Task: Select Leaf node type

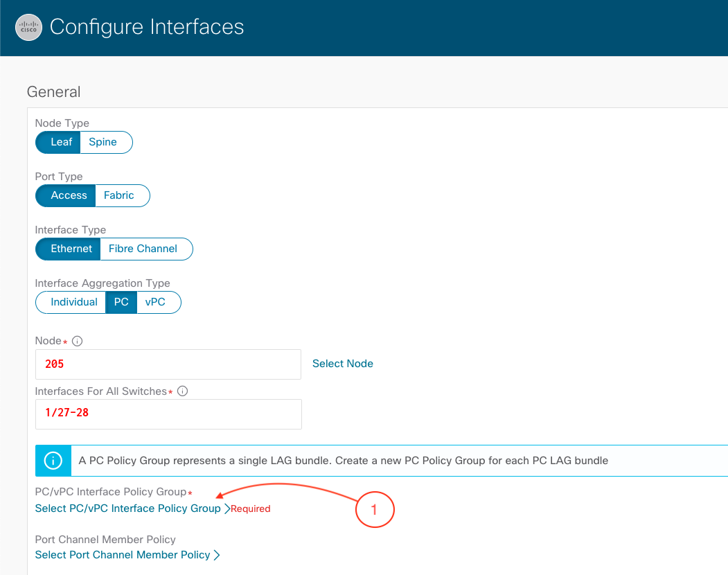Action: point(61,142)
